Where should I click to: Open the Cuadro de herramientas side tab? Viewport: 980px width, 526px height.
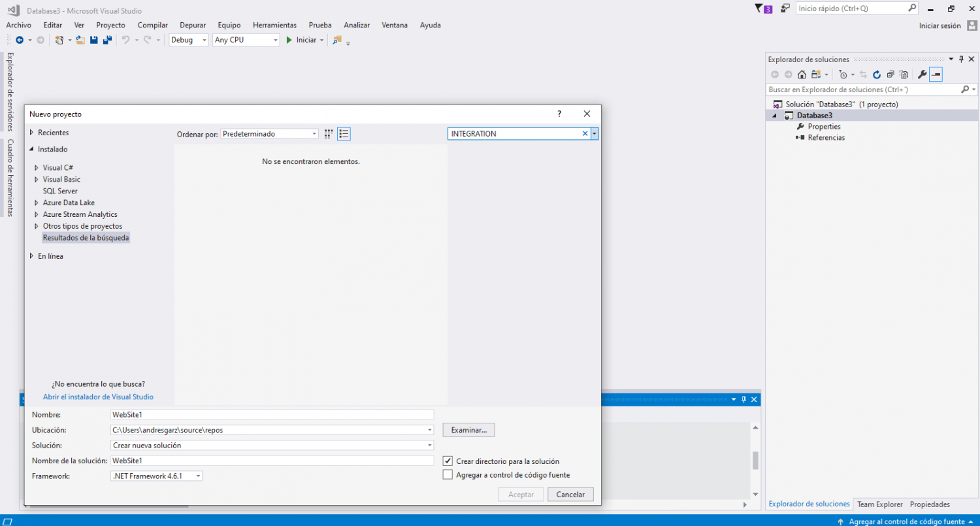tap(10, 178)
